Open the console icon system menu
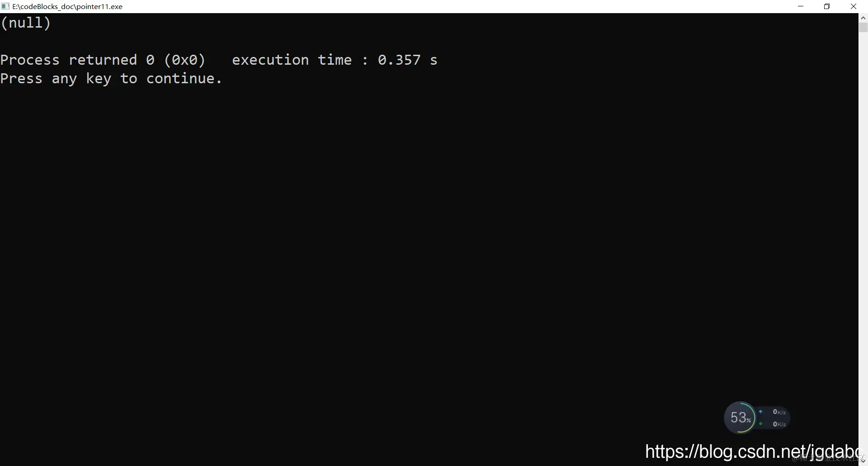 [5, 6]
